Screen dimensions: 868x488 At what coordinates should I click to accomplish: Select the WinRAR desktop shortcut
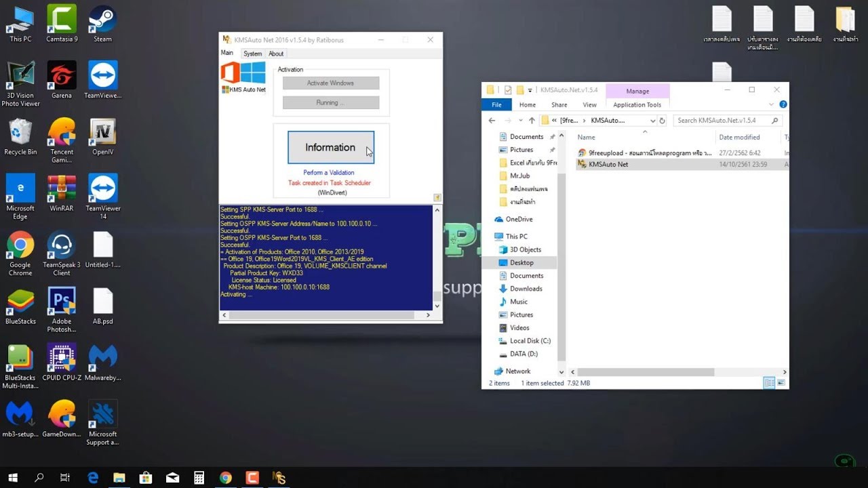[x=62, y=194]
